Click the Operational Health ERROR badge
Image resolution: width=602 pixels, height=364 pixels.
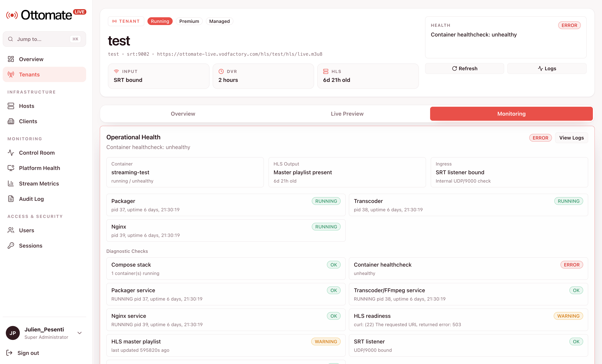[541, 138]
